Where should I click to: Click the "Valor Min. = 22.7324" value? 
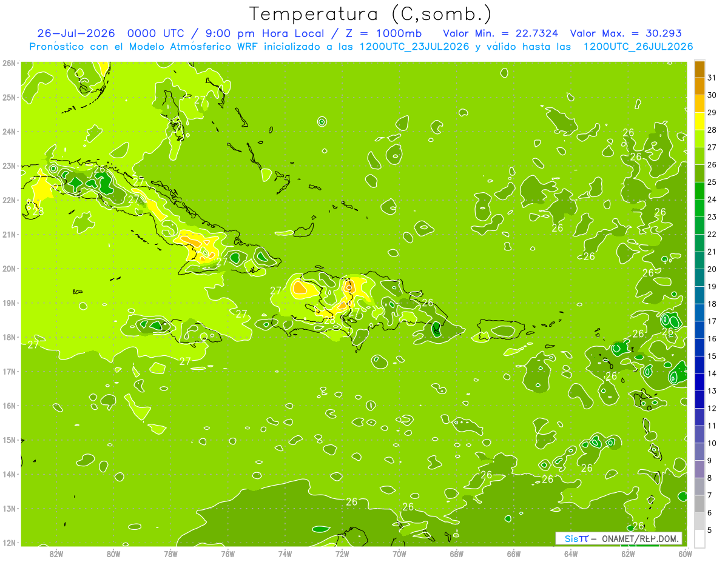(x=501, y=33)
